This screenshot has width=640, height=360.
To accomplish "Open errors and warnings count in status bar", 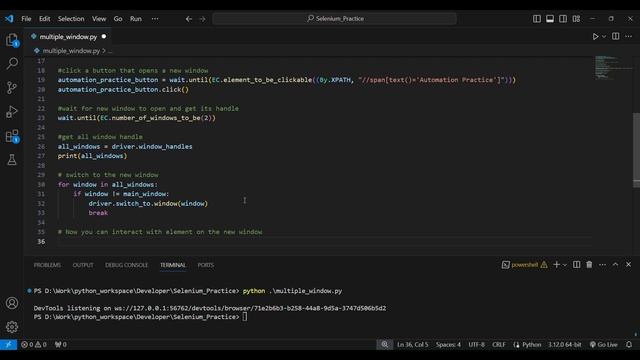I will (x=33, y=344).
